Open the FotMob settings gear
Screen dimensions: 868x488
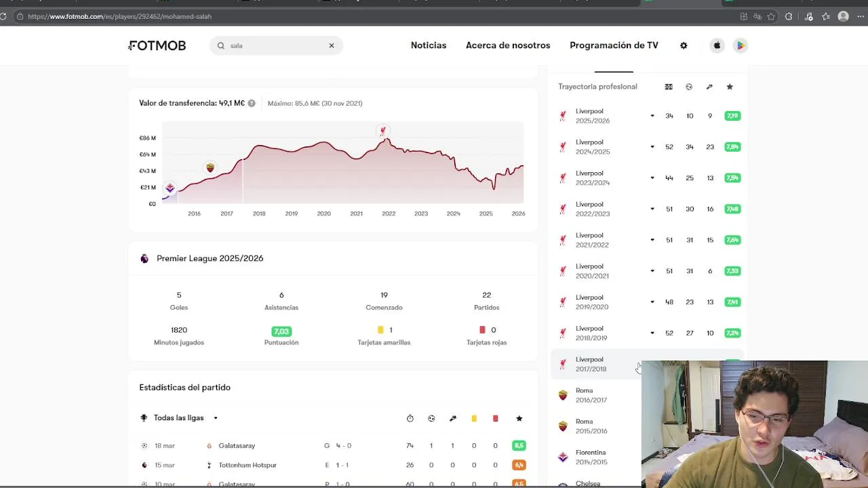pos(684,45)
